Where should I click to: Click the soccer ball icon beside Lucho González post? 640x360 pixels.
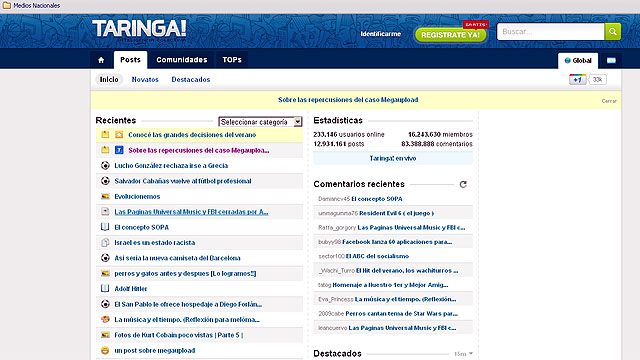pyautogui.click(x=105, y=165)
